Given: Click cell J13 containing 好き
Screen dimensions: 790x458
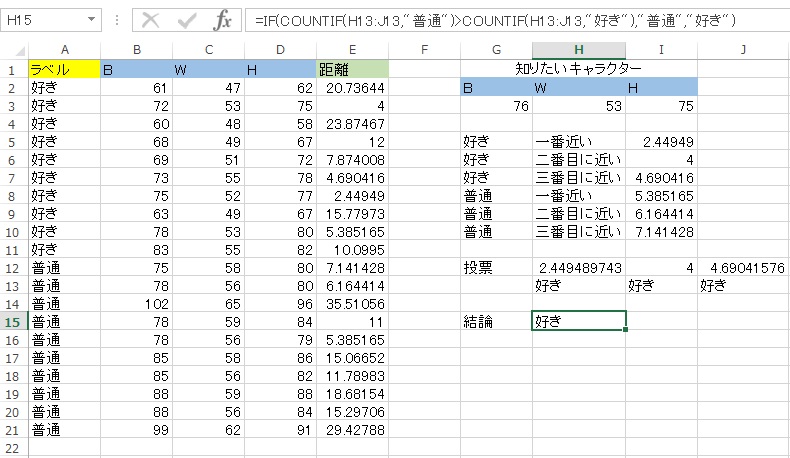Looking at the screenshot, I should click(x=744, y=286).
